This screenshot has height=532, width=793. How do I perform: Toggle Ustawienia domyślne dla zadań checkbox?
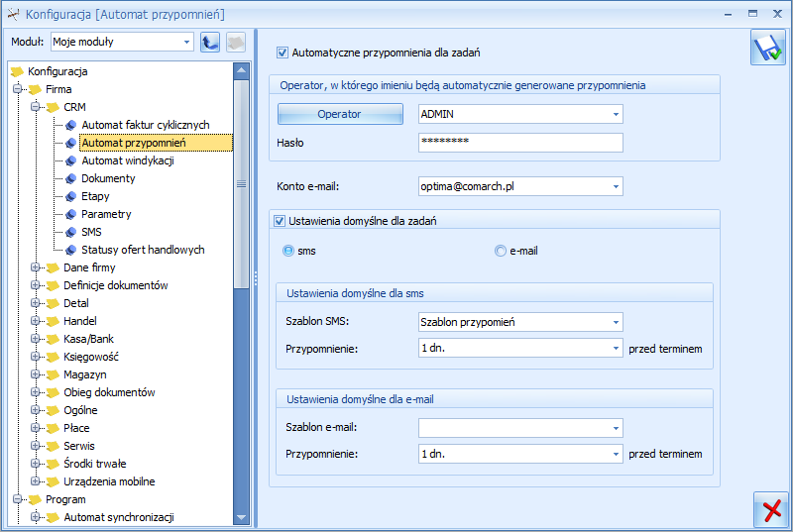pos(280,221)
